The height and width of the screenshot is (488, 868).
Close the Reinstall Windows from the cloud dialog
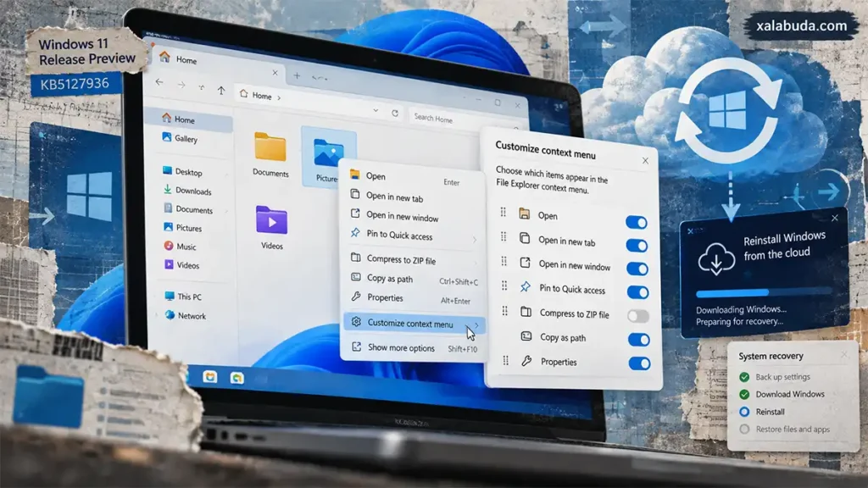click(x=835, y=218)
